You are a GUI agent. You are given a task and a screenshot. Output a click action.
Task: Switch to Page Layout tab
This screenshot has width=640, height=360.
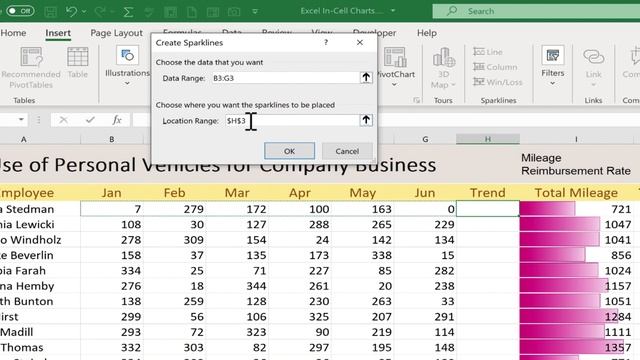(116, 33)
